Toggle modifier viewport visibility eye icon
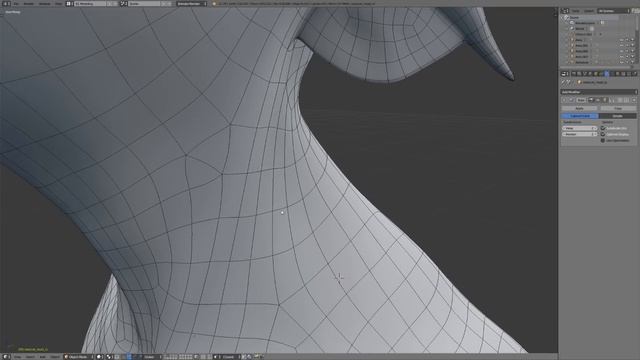Viewport: 640px width, 360px height. click(598, 100)
